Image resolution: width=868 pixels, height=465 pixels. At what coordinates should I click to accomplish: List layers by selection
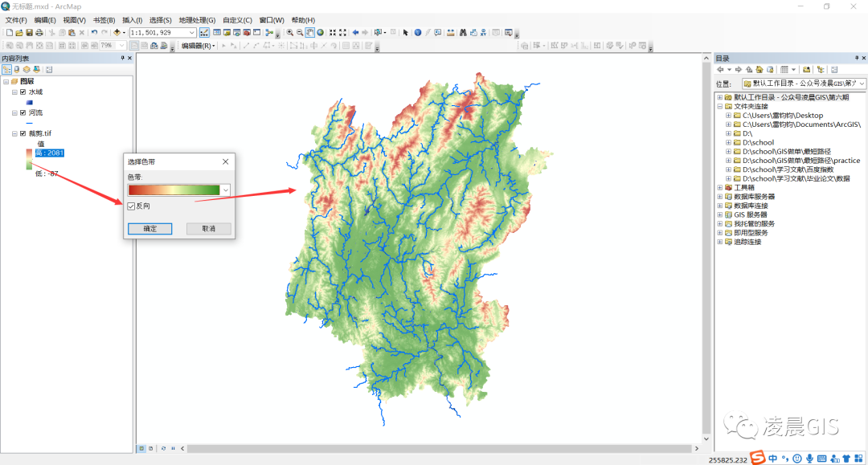36,70
